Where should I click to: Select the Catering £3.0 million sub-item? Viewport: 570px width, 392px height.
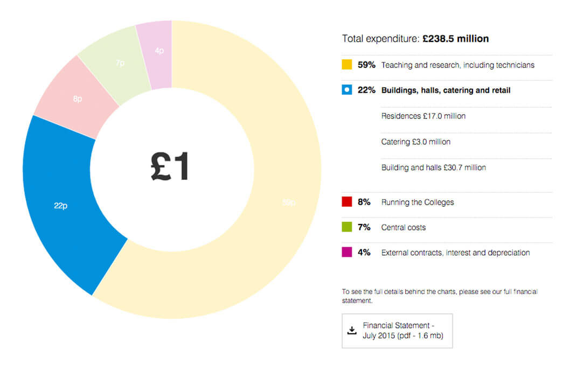pos(416,142)
